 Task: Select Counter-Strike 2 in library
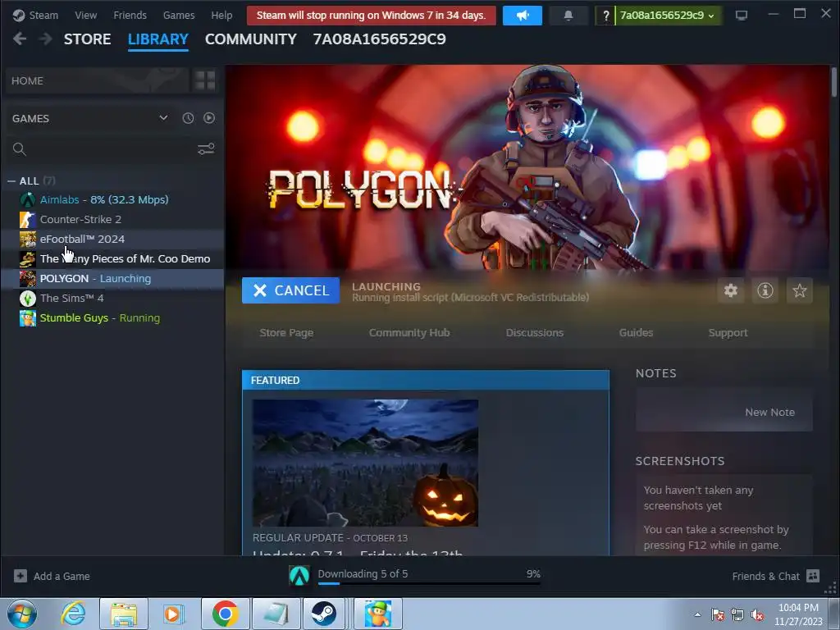(112, 220)
